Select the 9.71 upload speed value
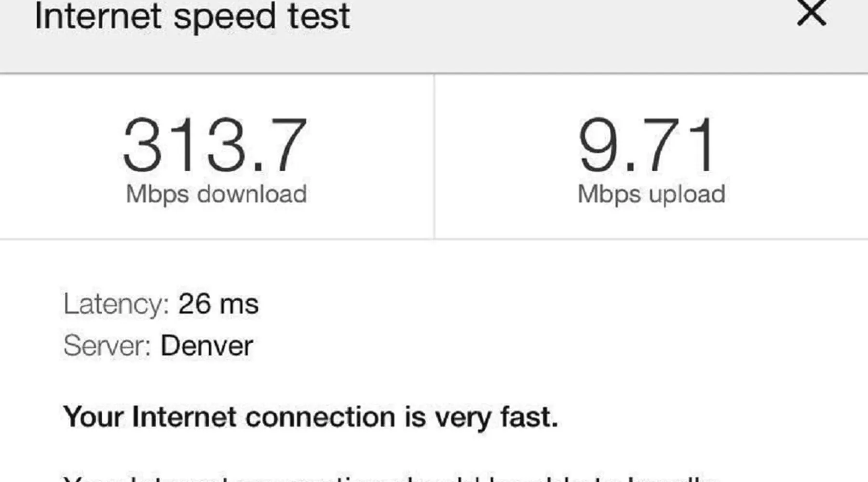The width and height of the screenshot is (868, 482). click(647, 145)
